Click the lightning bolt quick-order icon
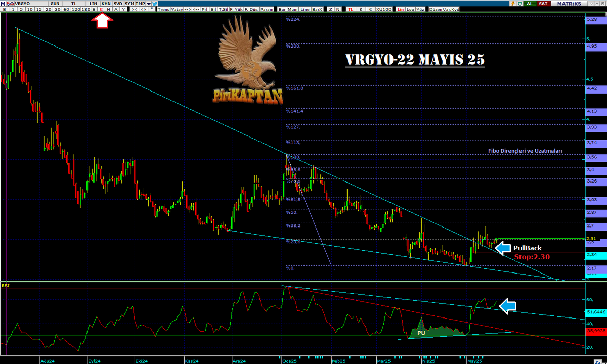 click(512, 4)
